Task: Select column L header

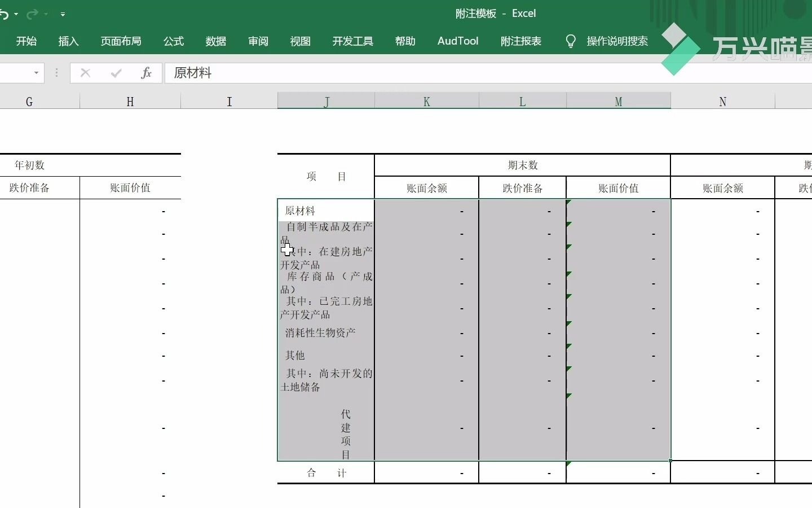Action: coord(523,102)
